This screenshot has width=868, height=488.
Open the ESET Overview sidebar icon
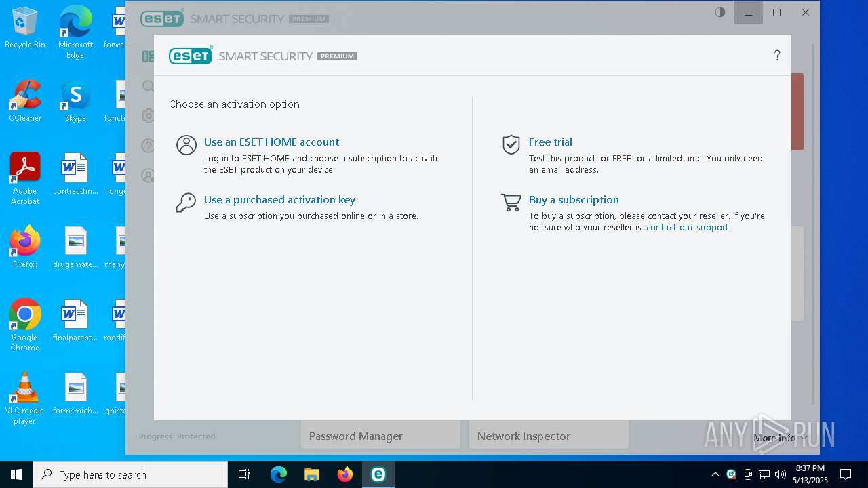tap(147, 56)
